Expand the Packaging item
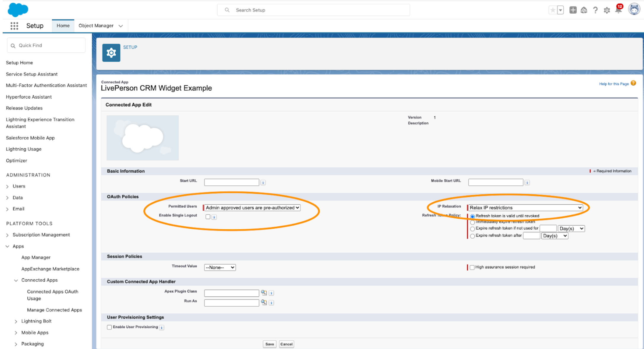The height and width of the screenshot is (349, 644). pos(16,344)
